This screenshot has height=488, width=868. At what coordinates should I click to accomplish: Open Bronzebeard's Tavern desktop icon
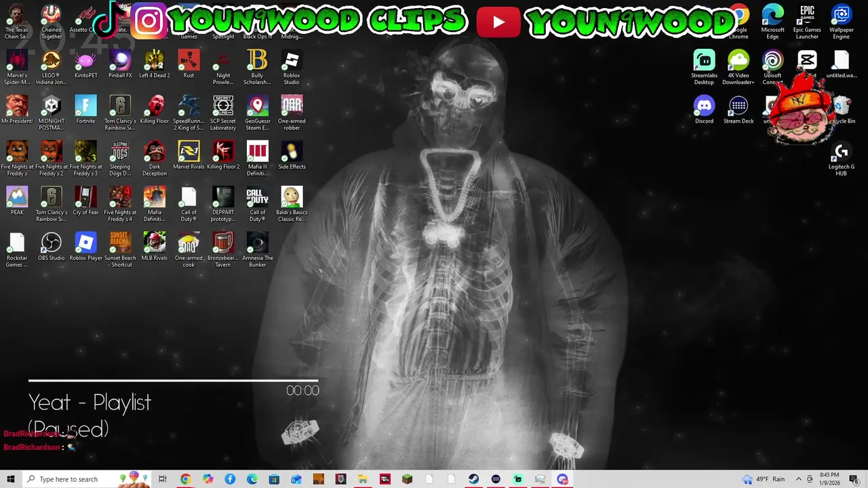pyautogui.click(x=223, y=249)
